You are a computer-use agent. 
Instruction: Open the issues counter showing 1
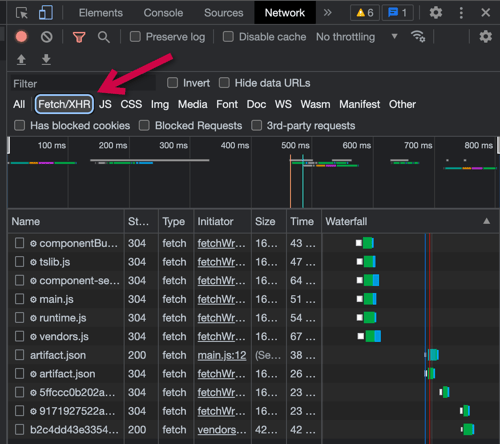coord(397,13)
